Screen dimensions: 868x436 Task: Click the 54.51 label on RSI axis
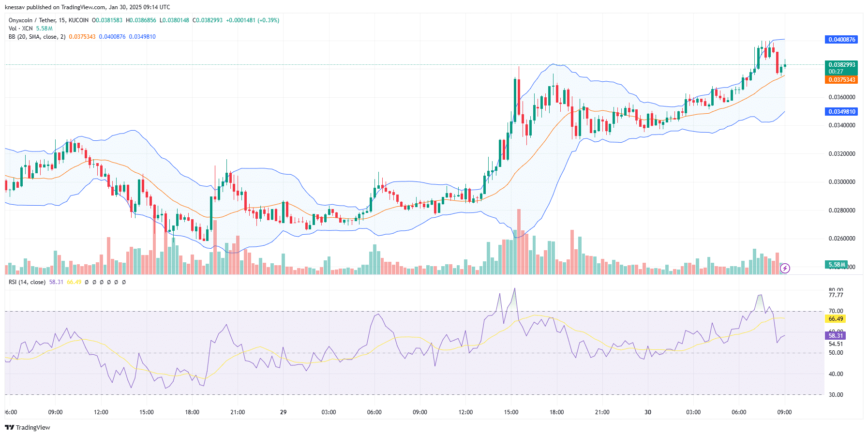click(x=836, y=344)
